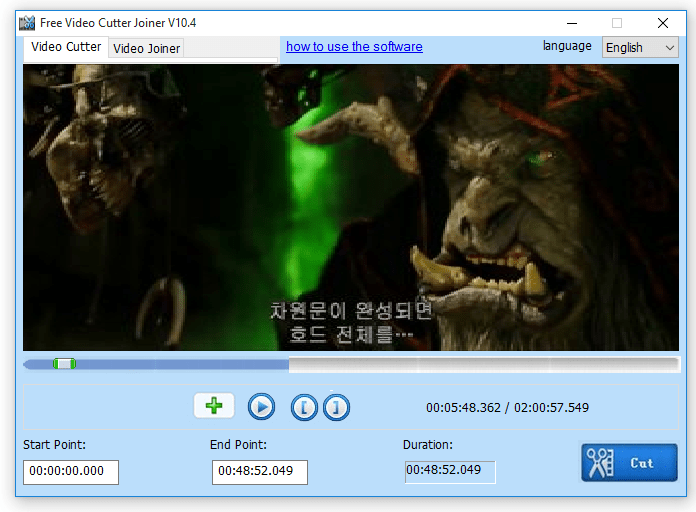Click the 'language' label

[x=567, y=46]
